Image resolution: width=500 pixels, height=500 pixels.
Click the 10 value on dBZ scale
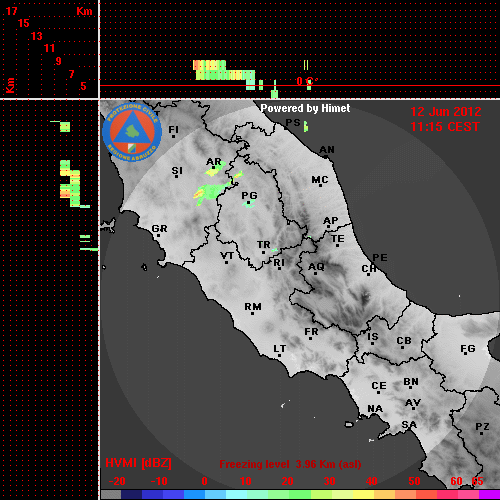pos(246,481)
